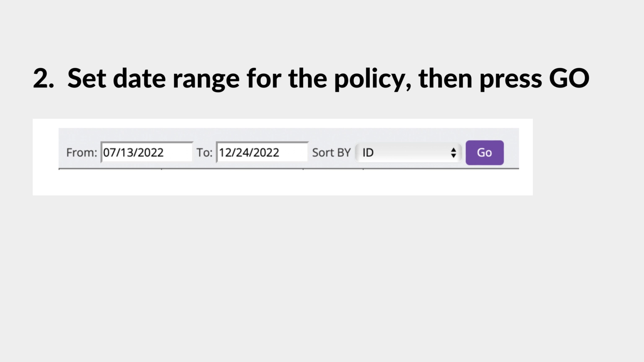Click the ID option shown in dropdown
This screenshot has width=644, height=362.
point(368,153)
